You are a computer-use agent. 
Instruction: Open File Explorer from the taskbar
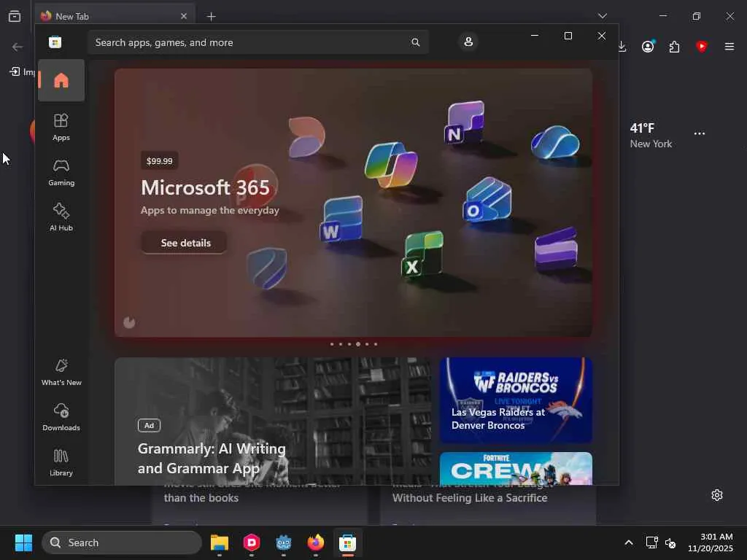[x=220, y=542]
